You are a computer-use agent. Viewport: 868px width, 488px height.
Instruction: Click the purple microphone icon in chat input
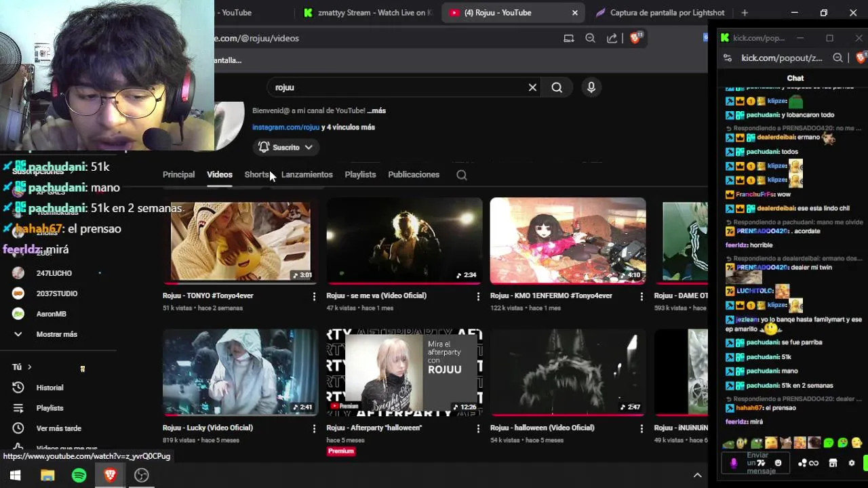[733, 464]
